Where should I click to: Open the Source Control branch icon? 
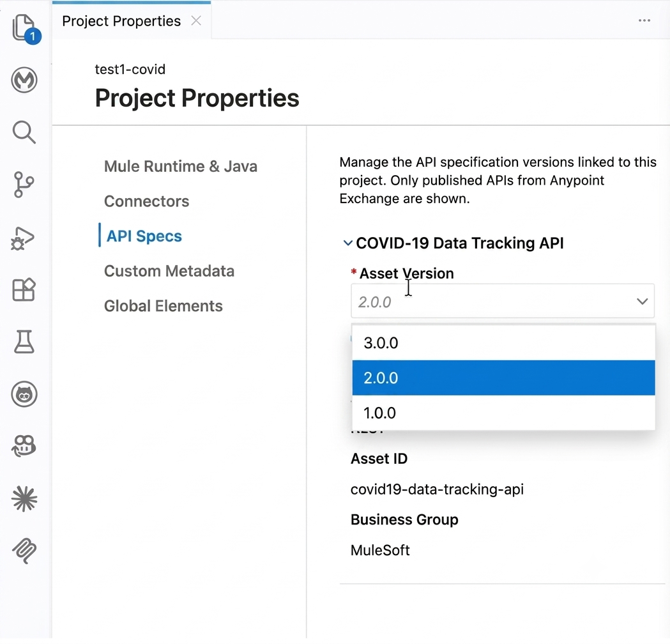click(24, 185)
